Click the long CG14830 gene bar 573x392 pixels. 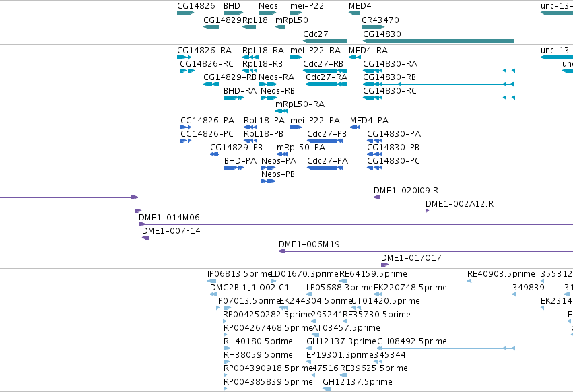(438, 41)
